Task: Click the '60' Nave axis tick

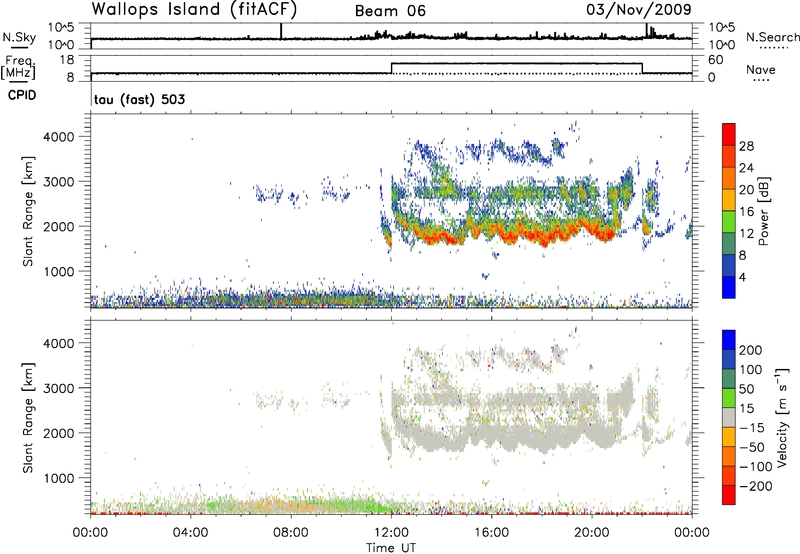Action: 716,60
